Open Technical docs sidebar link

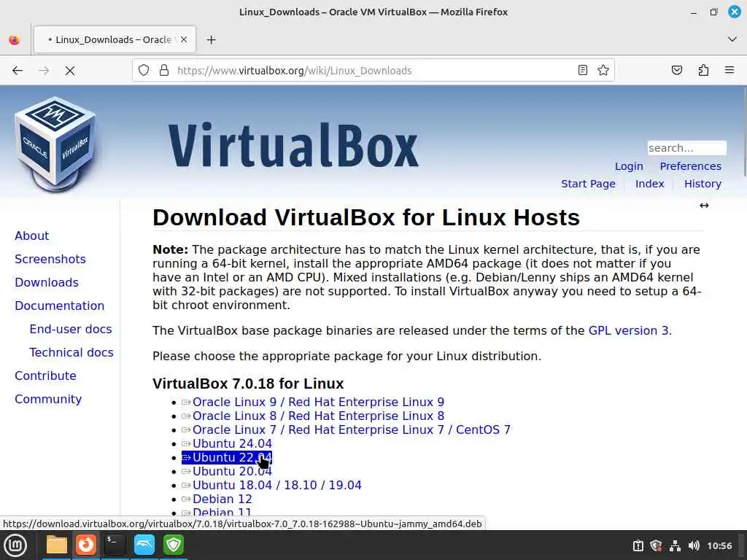[71, 352]
